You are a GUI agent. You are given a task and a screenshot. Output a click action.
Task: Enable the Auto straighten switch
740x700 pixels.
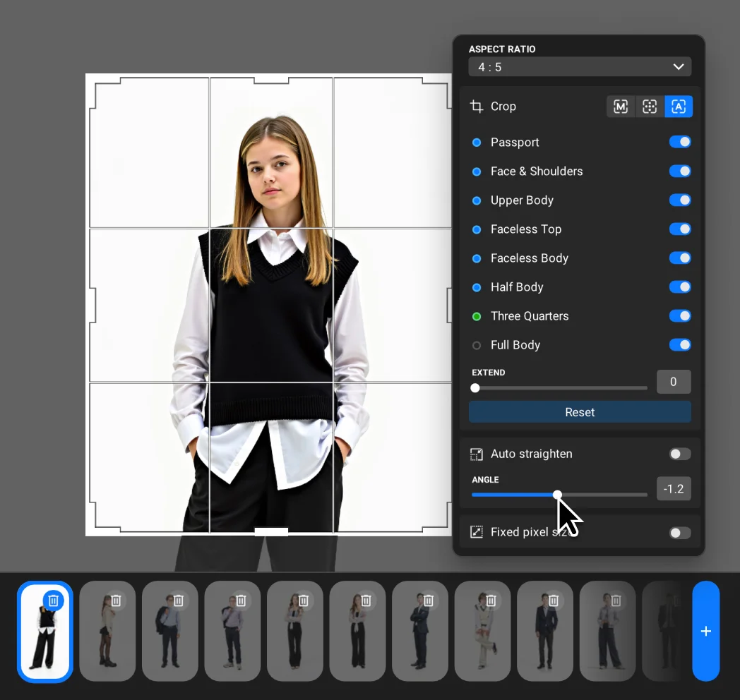[x=679, y=454]
